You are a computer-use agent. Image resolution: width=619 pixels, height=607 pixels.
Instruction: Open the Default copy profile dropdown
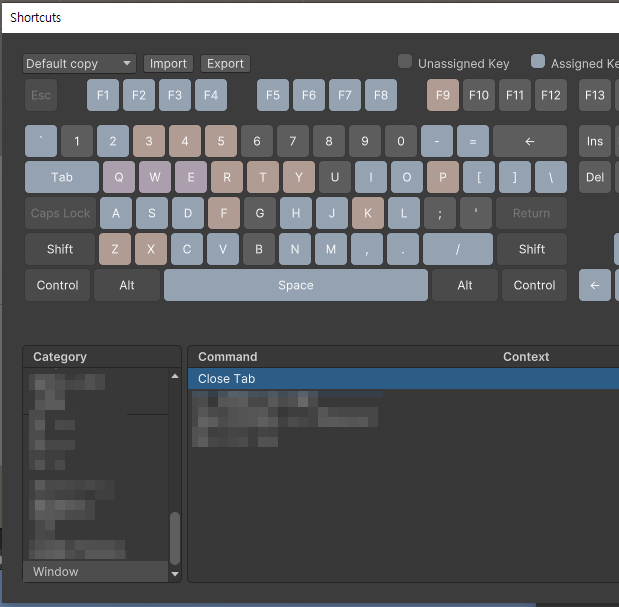point(78,64)
